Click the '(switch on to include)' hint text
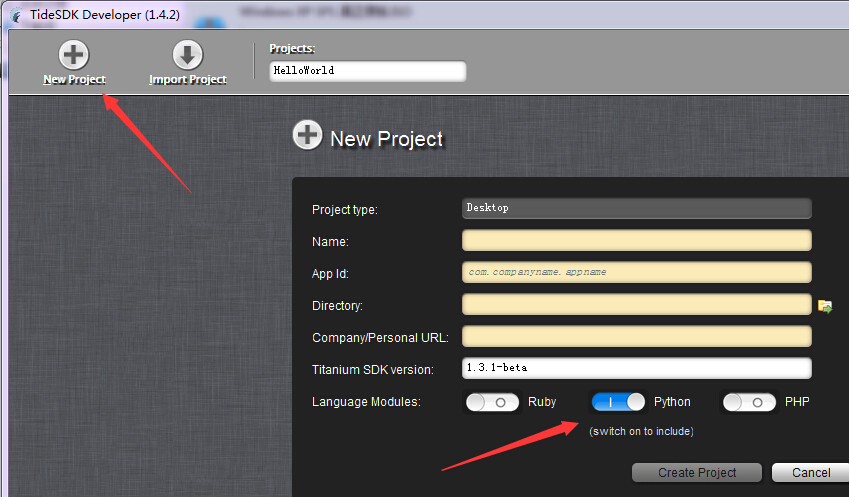This screenshot has height=497, width=849. click(641, 431)
